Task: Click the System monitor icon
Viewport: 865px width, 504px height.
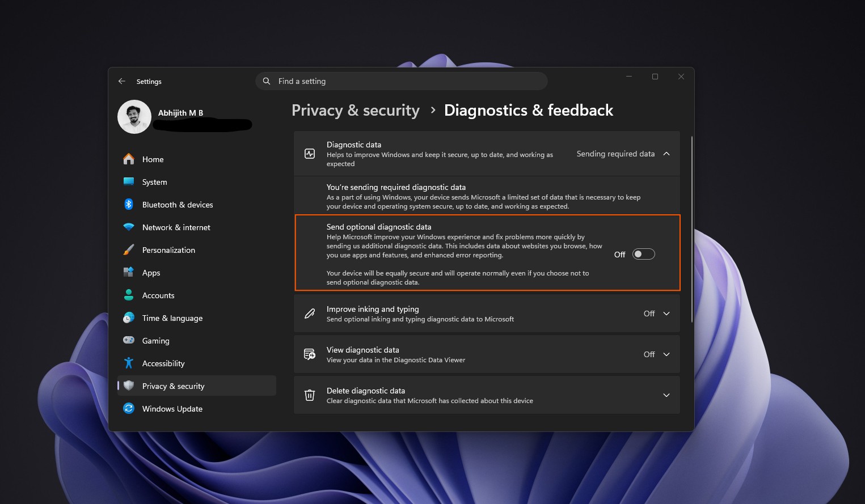Action: [x=129, y=182]
